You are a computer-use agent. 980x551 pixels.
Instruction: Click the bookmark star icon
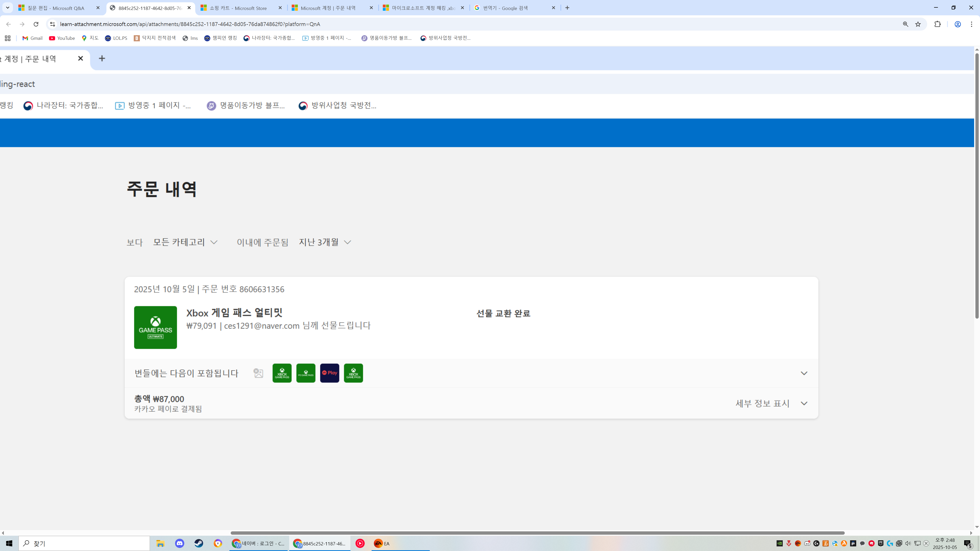(x=918, y=24)
